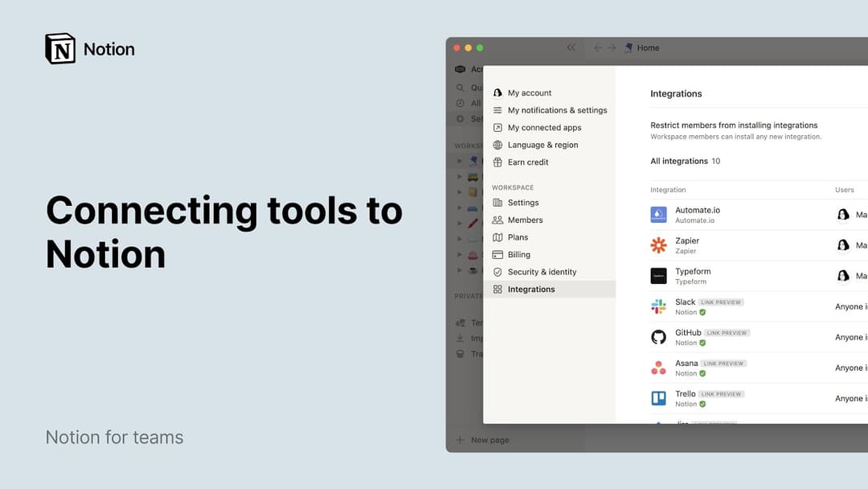Click the Typeform integration icon

point(659,275)
